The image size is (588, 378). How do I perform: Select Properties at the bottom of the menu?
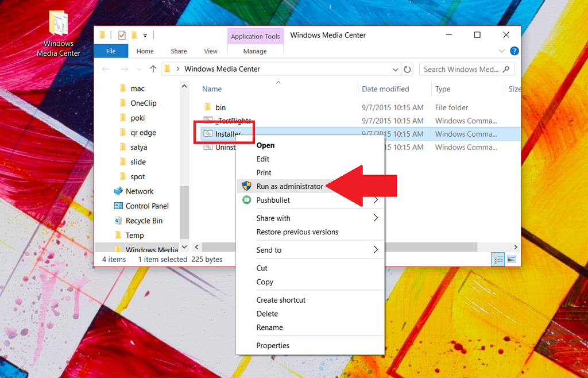click(x=273, y=345)
